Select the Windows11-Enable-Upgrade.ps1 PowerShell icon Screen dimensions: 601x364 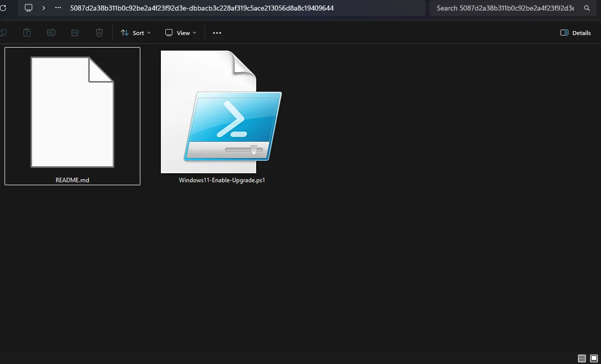point(221,112)
